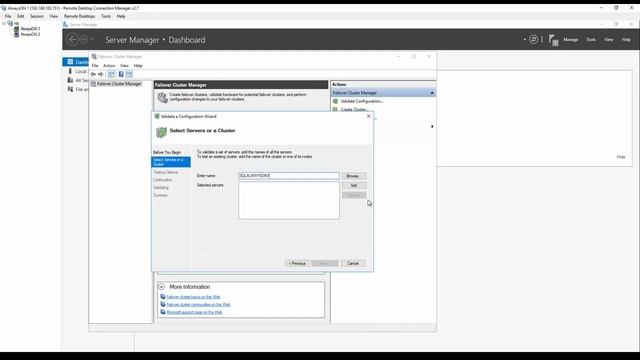Click the Previous button in the wizard
The image size is (640, 360).
pos(297,263)
